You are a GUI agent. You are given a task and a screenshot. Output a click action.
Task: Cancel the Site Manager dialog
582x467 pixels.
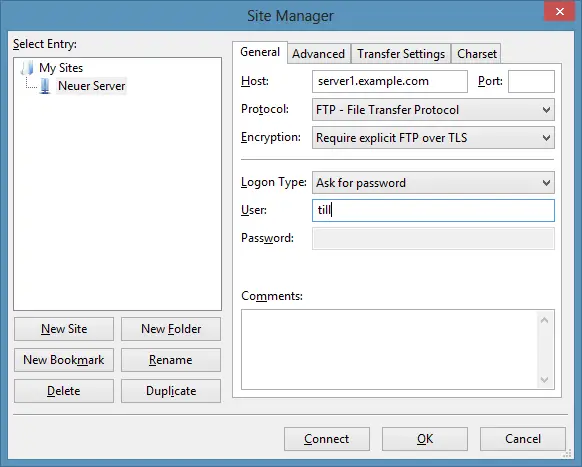tap(523, 439)
